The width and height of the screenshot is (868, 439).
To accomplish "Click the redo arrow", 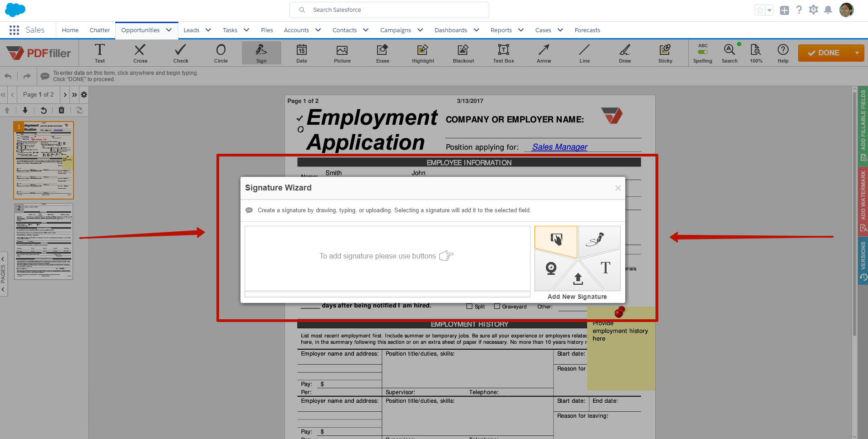I will [x=27, y=76].
